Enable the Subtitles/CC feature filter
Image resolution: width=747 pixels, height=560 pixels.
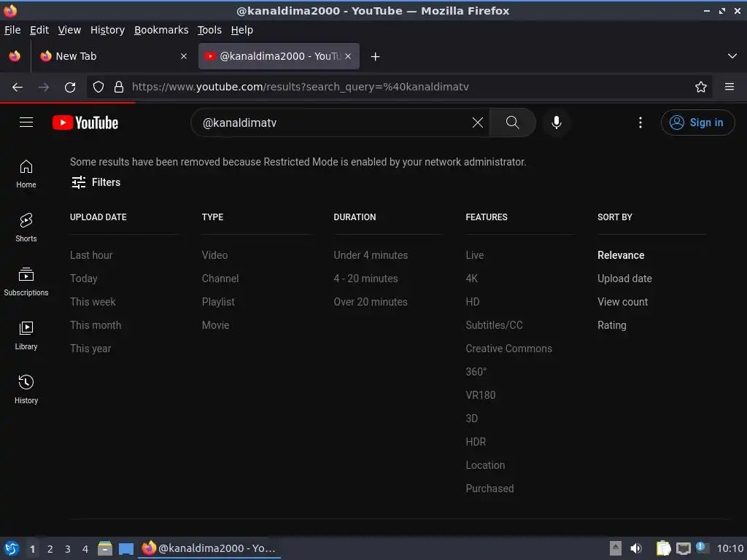[494, 324]
